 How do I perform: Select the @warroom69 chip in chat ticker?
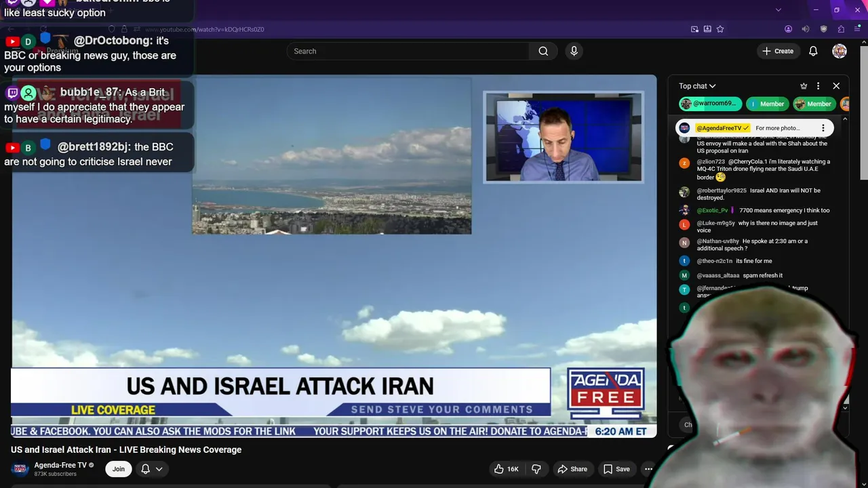[710, 104]
